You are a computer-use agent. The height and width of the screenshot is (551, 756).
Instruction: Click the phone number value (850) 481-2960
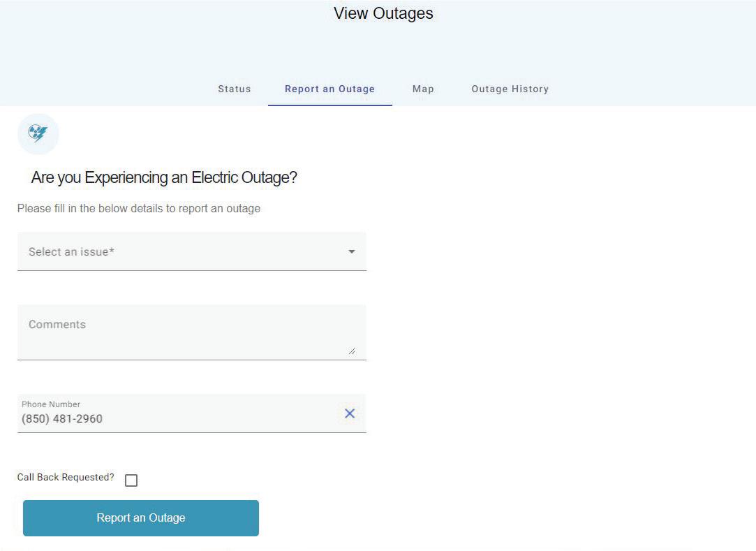(x=62, y=419)
